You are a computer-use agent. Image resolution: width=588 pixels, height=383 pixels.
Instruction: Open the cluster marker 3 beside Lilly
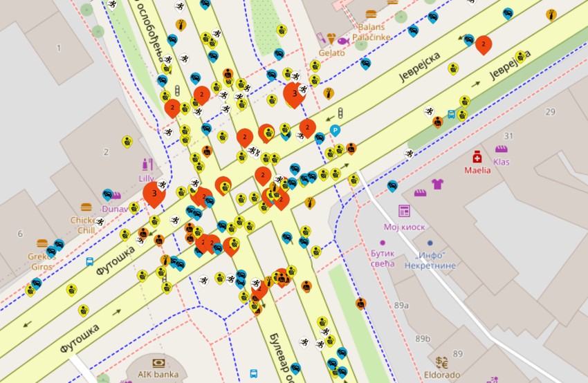pyautogui.click(x=154, y=194)
